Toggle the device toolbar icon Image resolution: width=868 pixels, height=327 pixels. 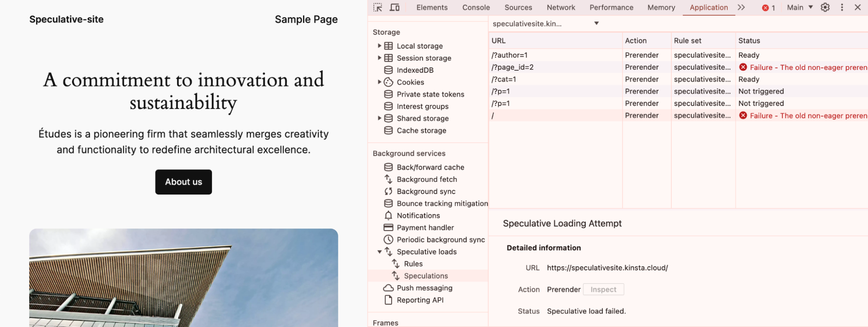pos(394,7)
